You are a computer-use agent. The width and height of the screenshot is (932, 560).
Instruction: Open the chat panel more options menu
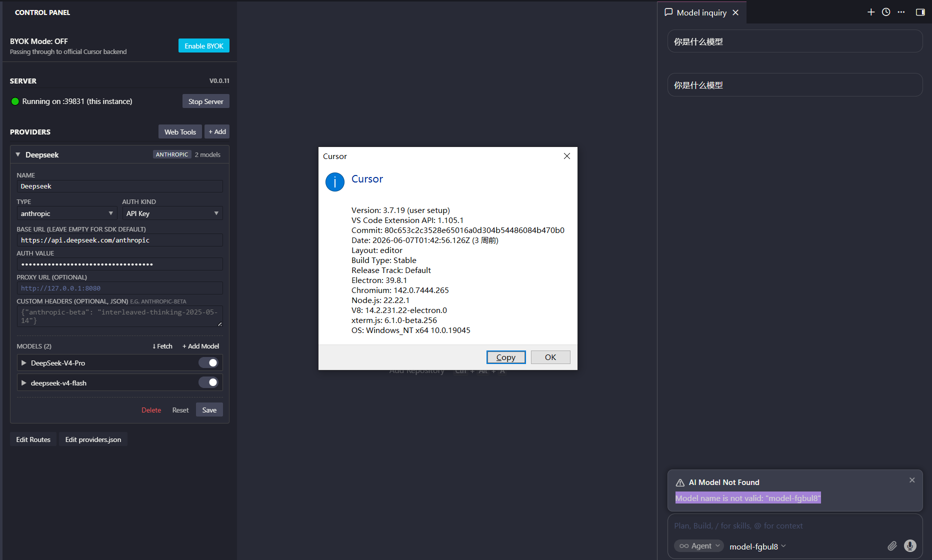click(901, 12)
